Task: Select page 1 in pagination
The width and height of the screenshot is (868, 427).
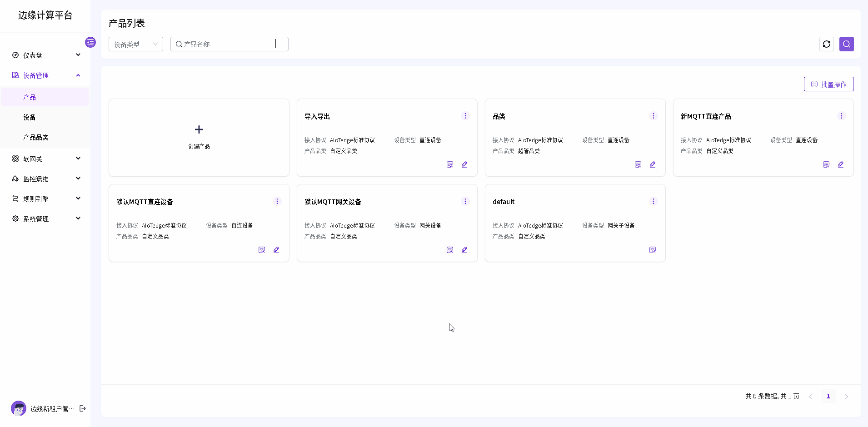Action: coord(828,396)
